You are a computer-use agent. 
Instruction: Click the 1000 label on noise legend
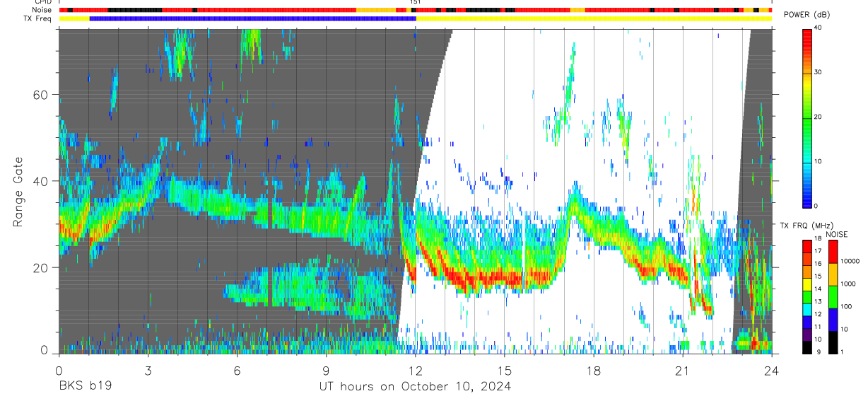(848, 284)
